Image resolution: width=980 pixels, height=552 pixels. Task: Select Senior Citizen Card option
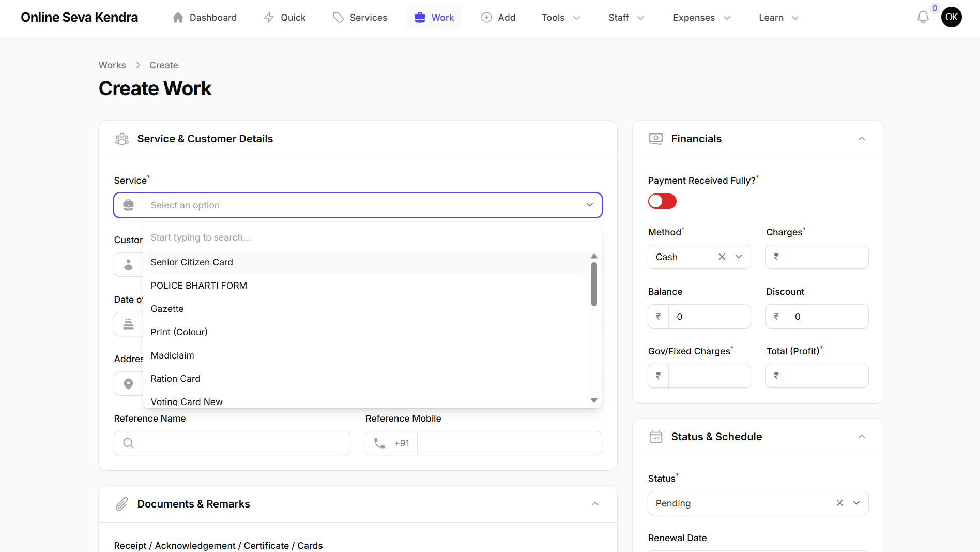tap(367, 262)
